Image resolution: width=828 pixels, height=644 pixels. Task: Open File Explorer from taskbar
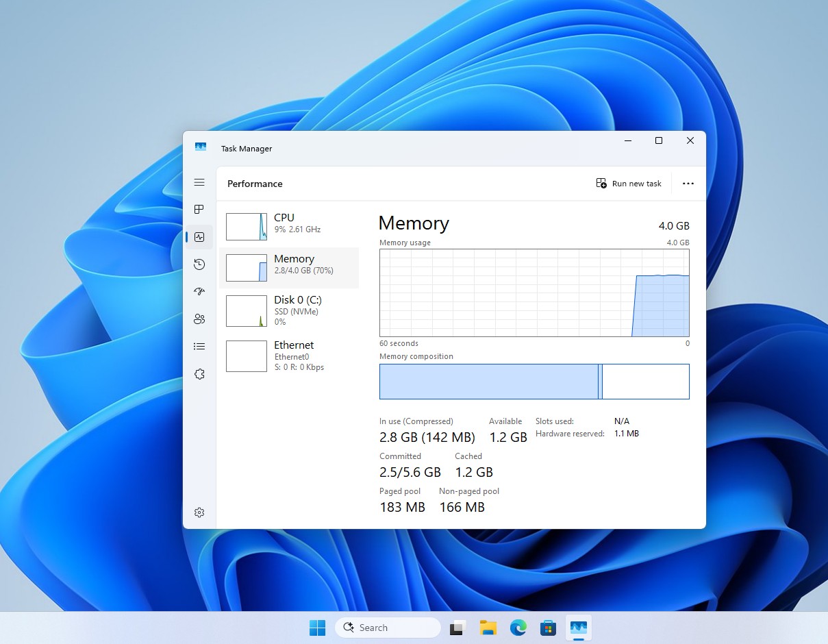click(x=488, y=628)
